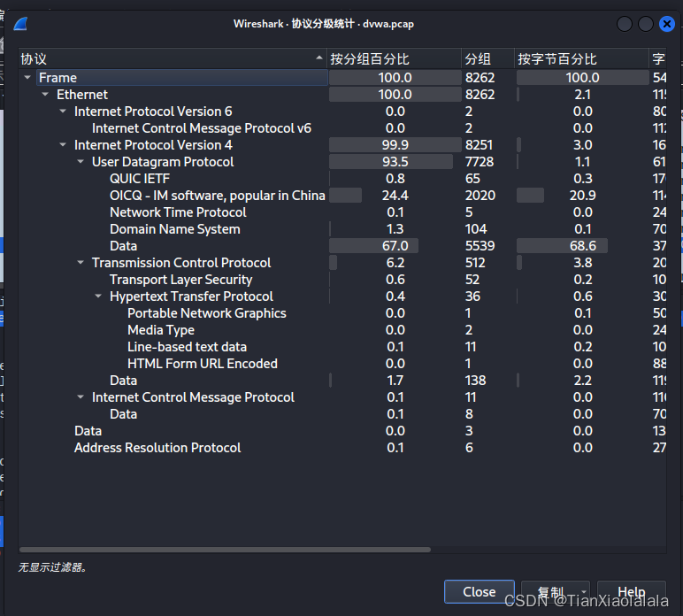
Task: Select Network Time Protocol row
Action: click(x=342, y=212)
